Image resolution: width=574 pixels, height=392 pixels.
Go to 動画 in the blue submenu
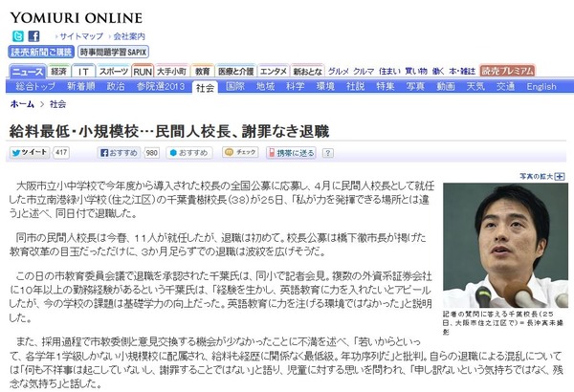(446, 86)
